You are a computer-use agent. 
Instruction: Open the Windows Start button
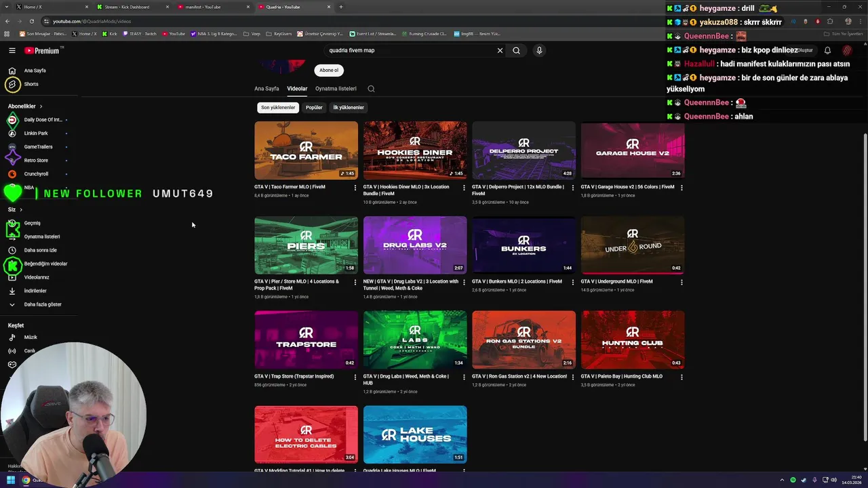11,480
